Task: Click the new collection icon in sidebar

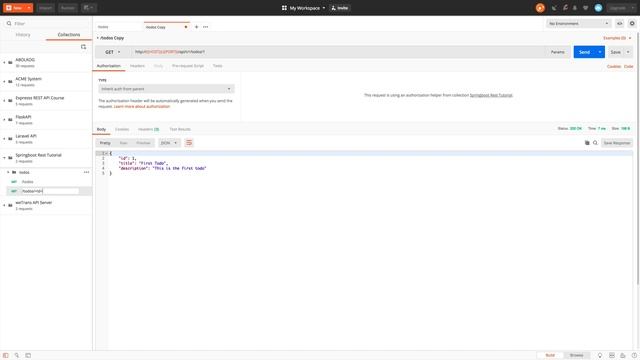Action: [x=83, y=47]
